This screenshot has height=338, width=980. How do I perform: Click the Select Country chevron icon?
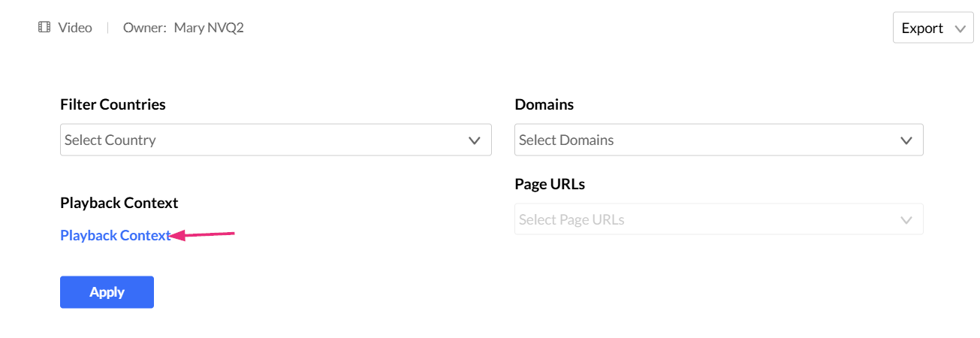point(474,140)
